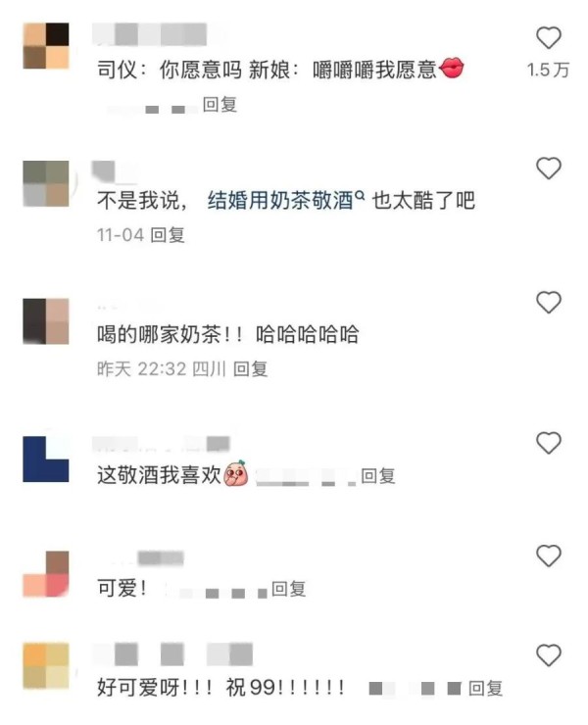Reply to the 可爱！ comment
The image size is (588, 725).
point(288,589)
